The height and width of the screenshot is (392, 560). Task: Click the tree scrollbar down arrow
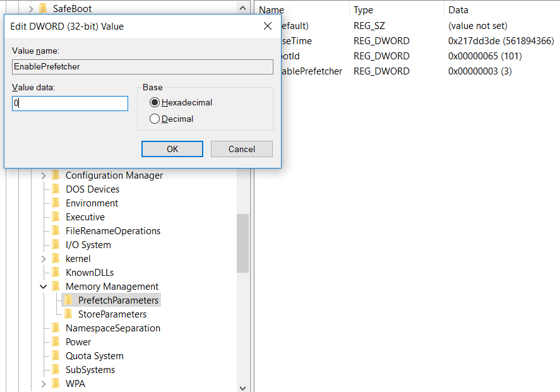pos(243,388)
